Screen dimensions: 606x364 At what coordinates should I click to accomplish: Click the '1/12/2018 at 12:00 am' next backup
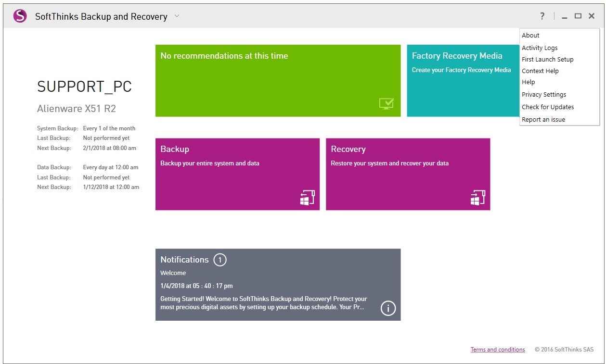click(x=111, y=187)
